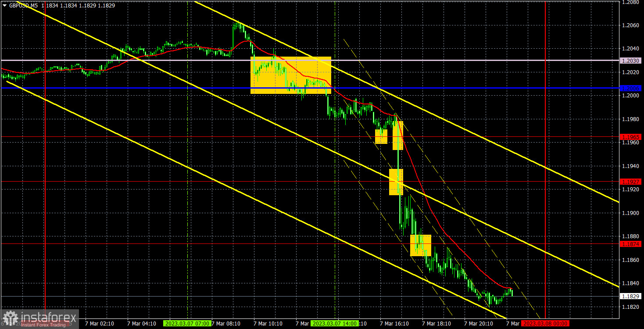Click the 7 Mar 08:10 time label

[226, 324]
